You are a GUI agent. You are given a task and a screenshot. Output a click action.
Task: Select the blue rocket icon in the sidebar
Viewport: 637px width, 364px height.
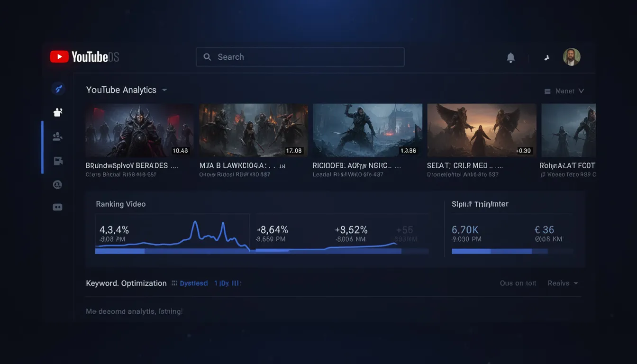tap(58, 88)
